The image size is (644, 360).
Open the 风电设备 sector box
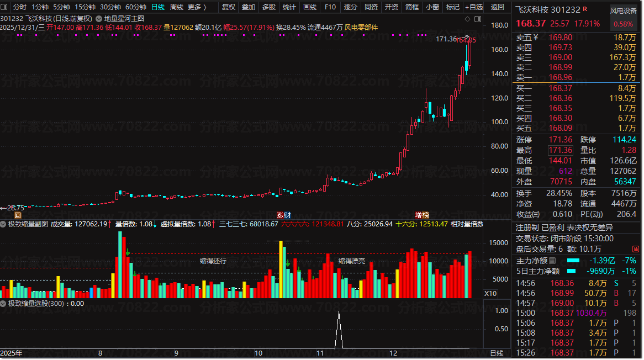coord(623,10)
